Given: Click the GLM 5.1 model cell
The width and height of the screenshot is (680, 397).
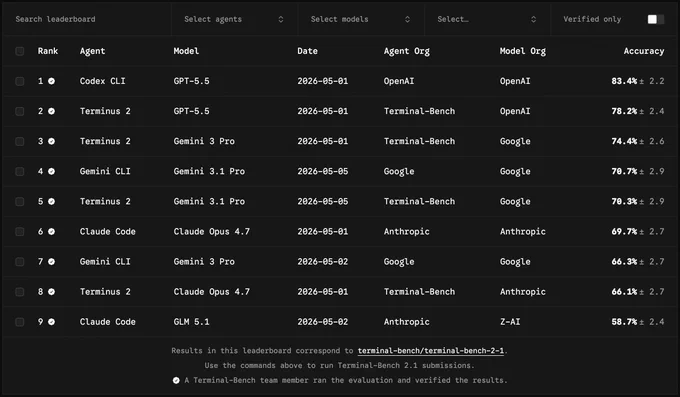Looking at the screenshot, I should [191, 322].
